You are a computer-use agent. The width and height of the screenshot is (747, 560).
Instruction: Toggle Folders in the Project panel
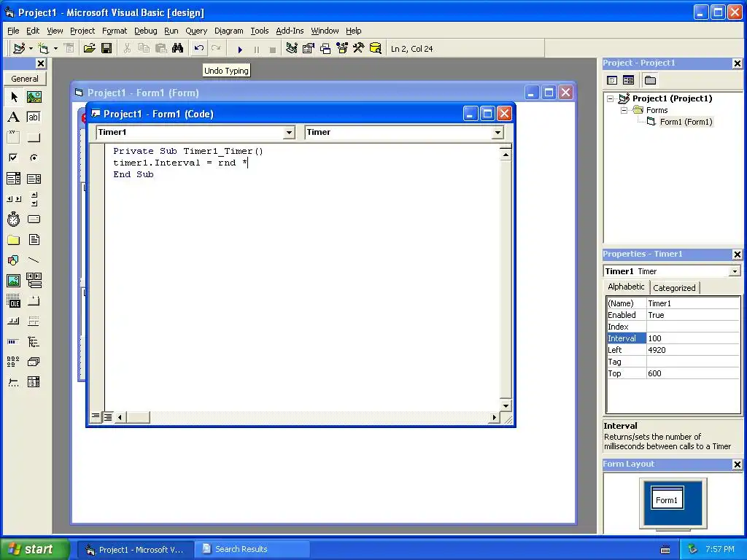pyautogui.click(x=650, y=80)
